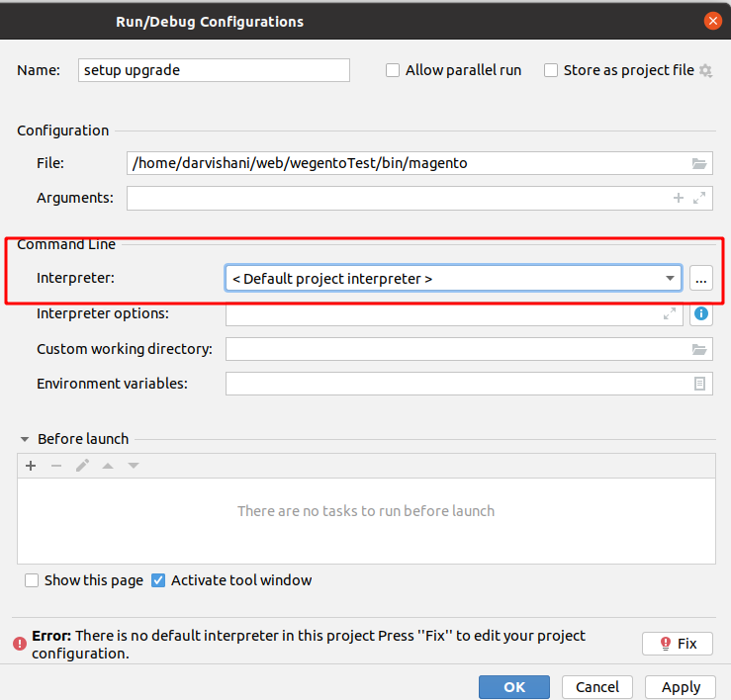731x700 pixels.
Task: Enable Allow parallel run checkbox
Action: click(393, 70)
